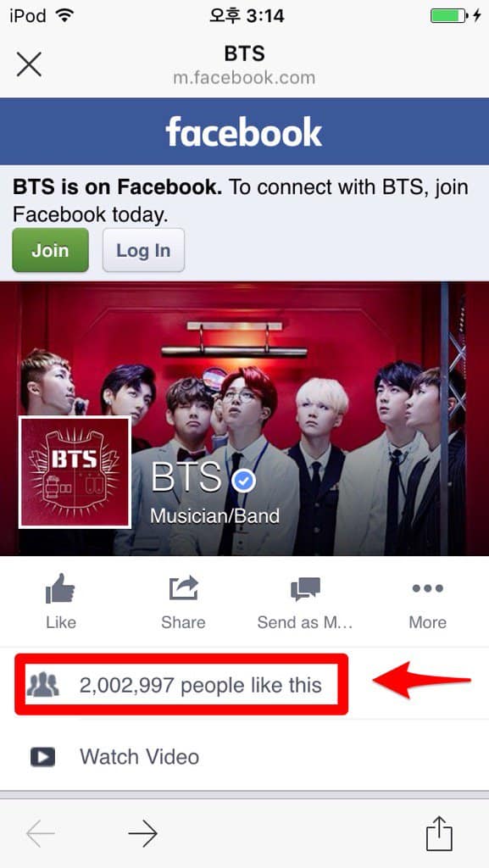Viewport: 489px width, 868px height.
Task: Open the BTS profile picture thumbnail
Action: [x=75, y=472]
